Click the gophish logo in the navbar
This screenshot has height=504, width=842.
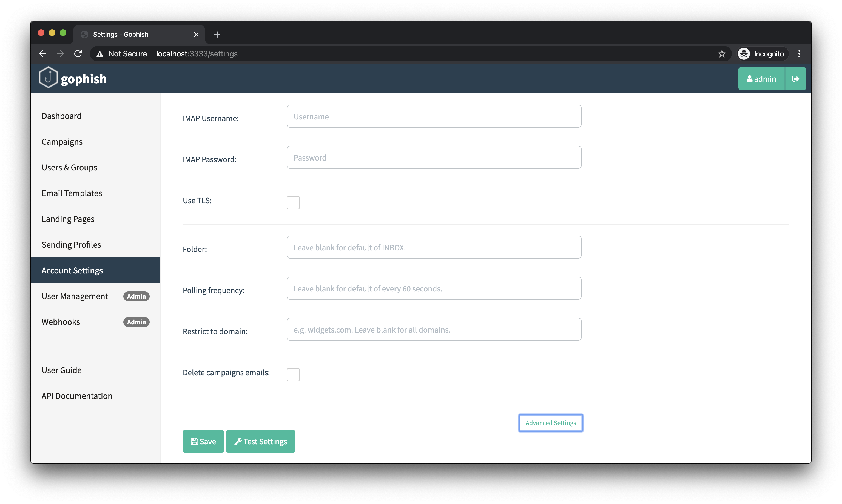point(72,78)
